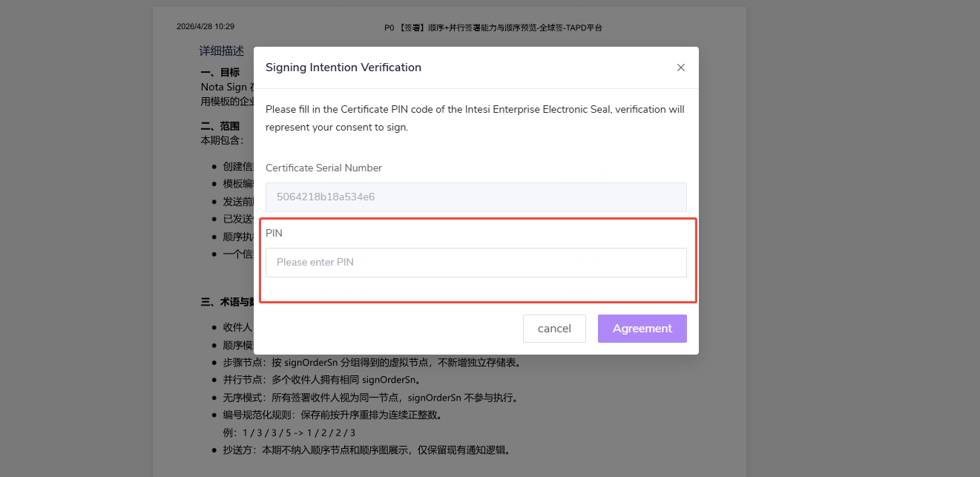Click the 二、范围 section heading

click(x=220, y=127)
